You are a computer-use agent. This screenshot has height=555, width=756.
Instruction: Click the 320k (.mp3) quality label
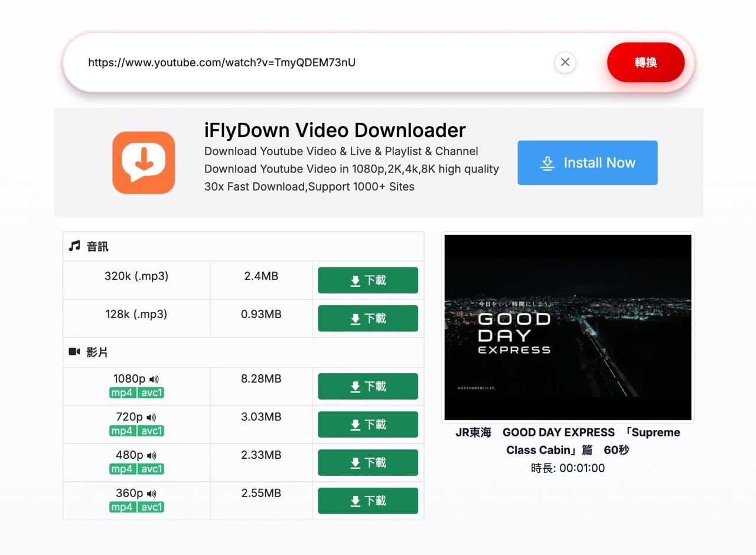pyautogui.click(x=136, y=276)
